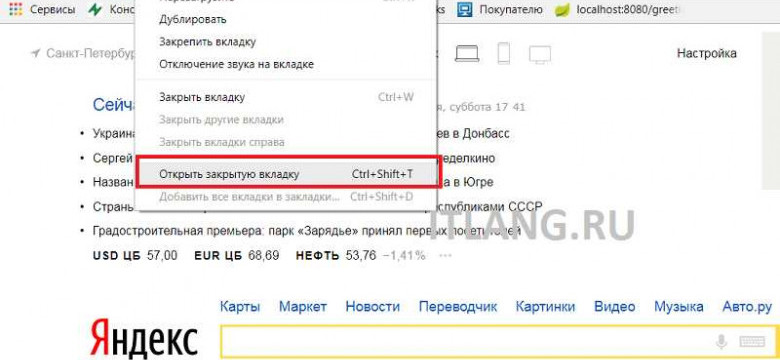Open the Сервисы apps grid icon
The height and width of the screenshot is (360, 780).
(16, 9)
